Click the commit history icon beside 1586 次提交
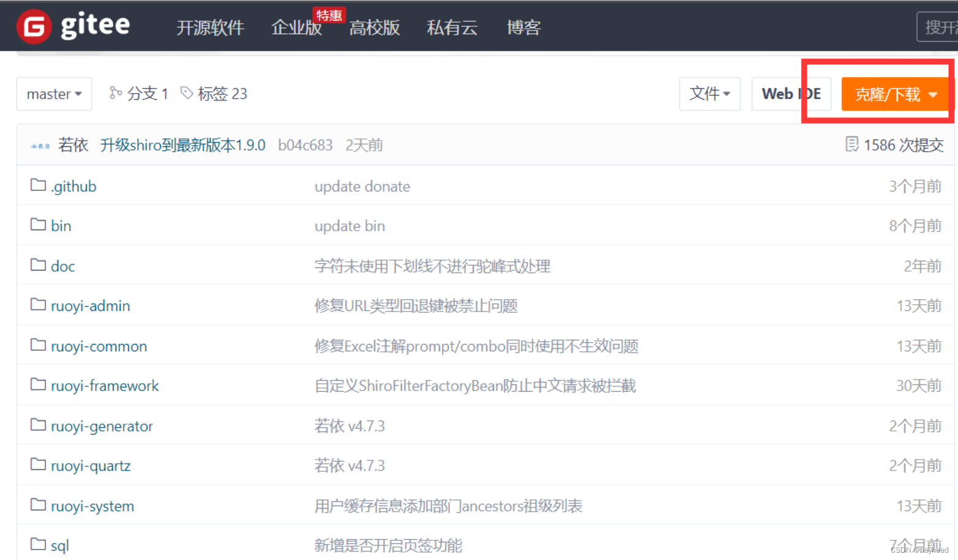 [x=851, y=144]
